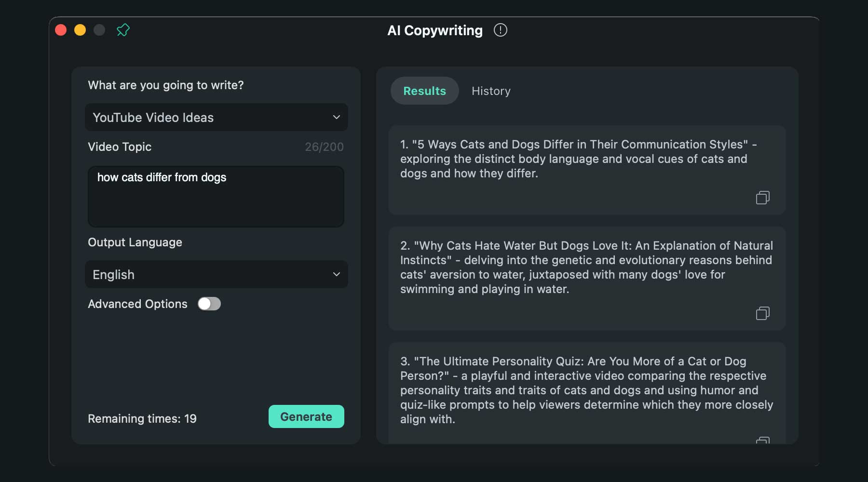Open the info notice beside the AI Copywriting title
This screenshot has height=482, width=868.
tap(501, 30)
